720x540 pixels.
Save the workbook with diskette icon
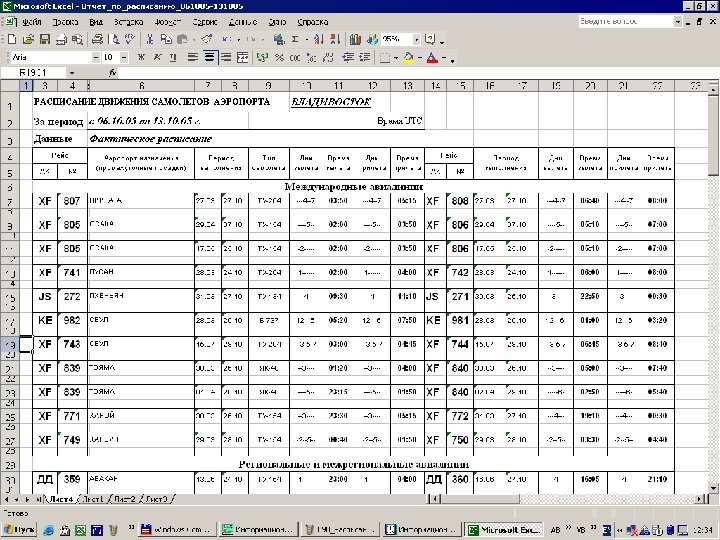[x=45, y=40]
